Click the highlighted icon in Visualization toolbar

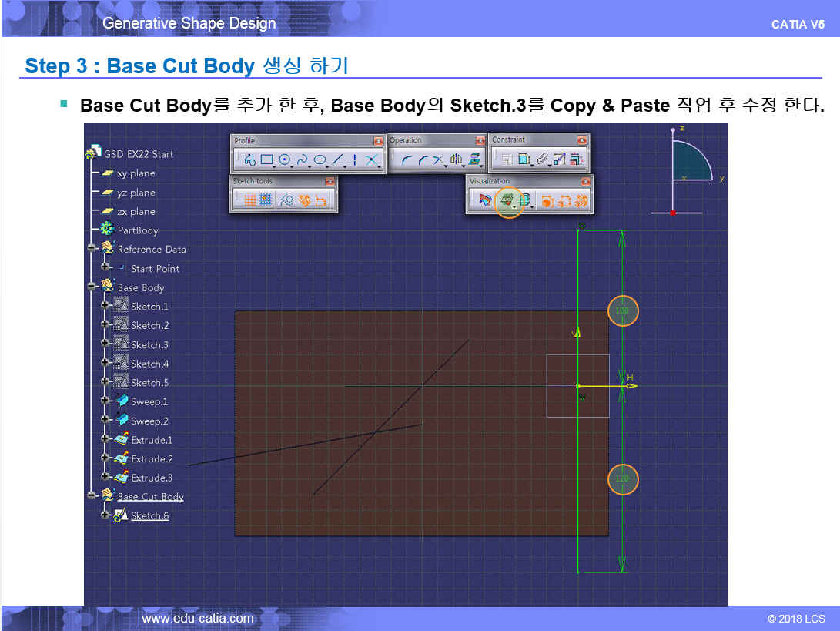coord(507,201)
